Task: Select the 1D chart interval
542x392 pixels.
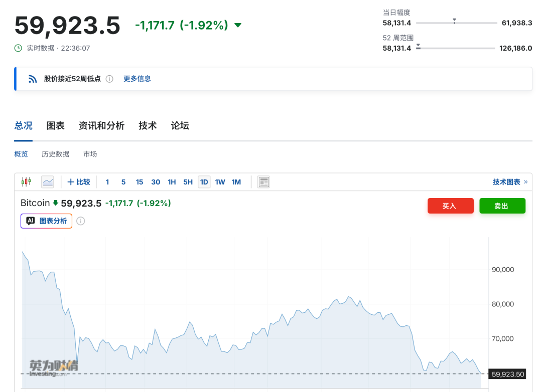Action: [204, 182]
